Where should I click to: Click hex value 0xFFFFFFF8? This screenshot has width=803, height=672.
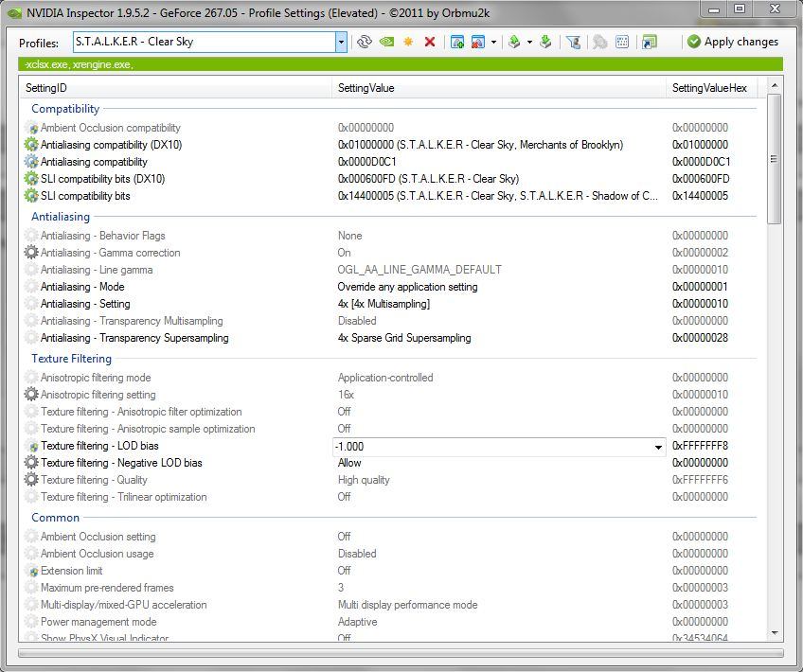coord(700,446)
